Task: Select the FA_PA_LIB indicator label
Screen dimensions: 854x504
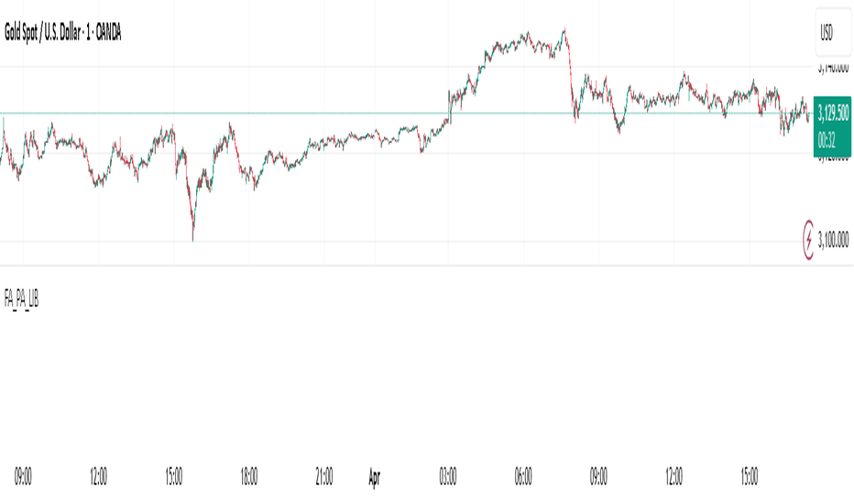Action: (x=21, y=299)
